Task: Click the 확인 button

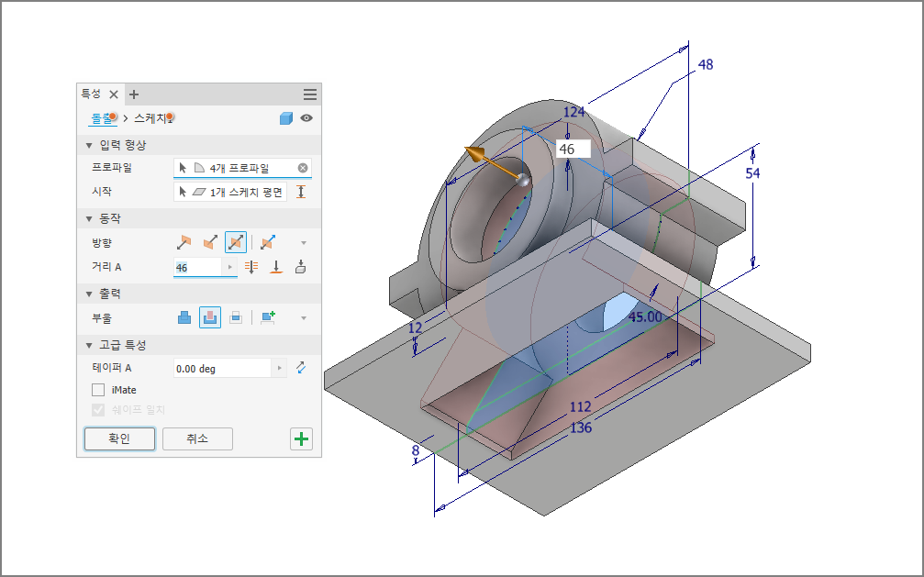Action: coord(119,438)
